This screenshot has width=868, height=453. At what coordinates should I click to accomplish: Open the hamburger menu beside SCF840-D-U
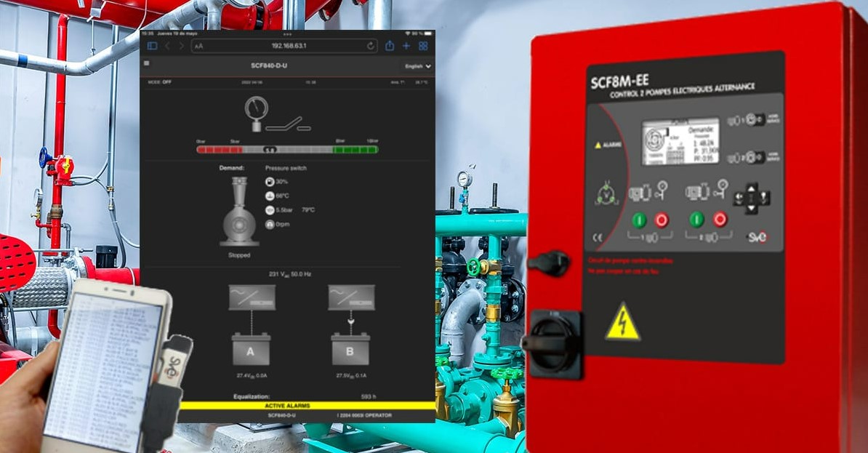point(147,64)
